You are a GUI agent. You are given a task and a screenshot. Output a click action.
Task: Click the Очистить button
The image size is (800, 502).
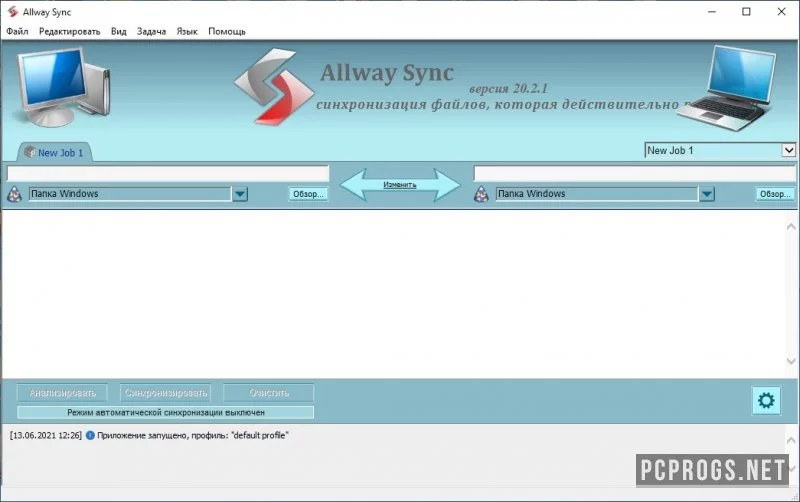click(x=269, y=393)
